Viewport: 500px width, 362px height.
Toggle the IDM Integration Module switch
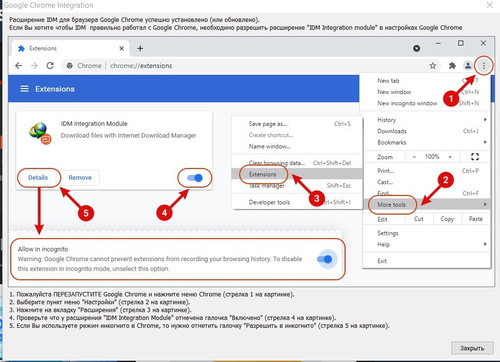(195, 178)
